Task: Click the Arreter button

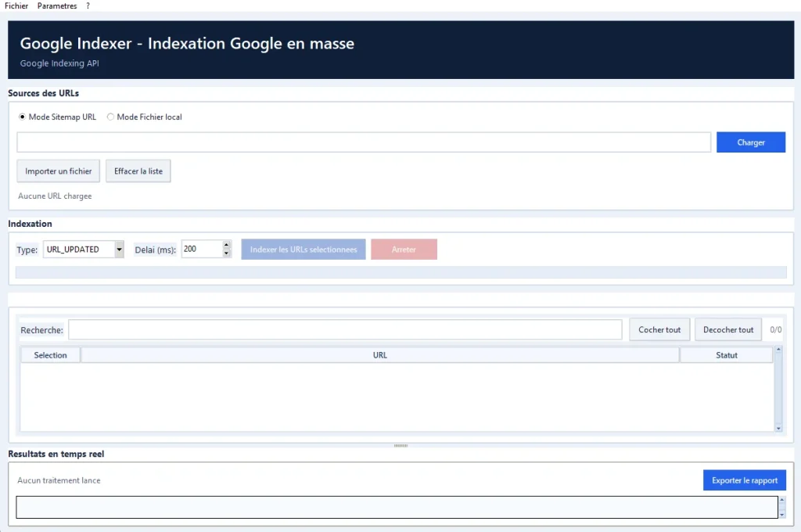Action: (404, 250)
